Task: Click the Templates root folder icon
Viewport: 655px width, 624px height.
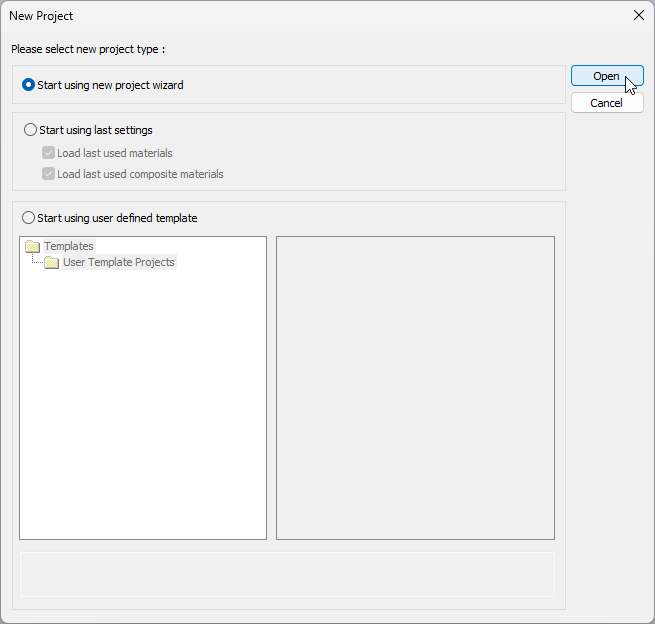Action: (x=32, y=246)
